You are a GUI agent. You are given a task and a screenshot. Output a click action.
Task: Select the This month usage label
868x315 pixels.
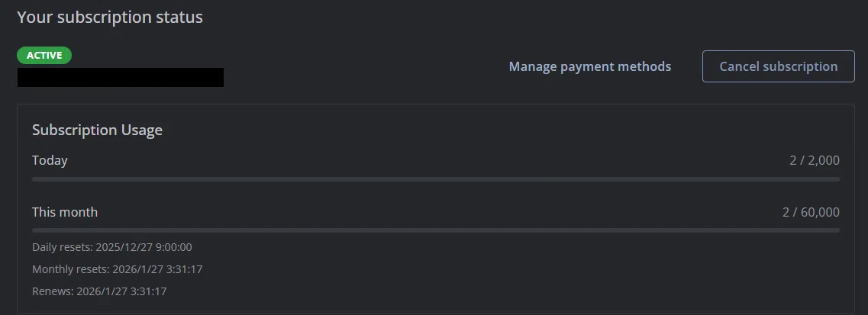point(65,212)
